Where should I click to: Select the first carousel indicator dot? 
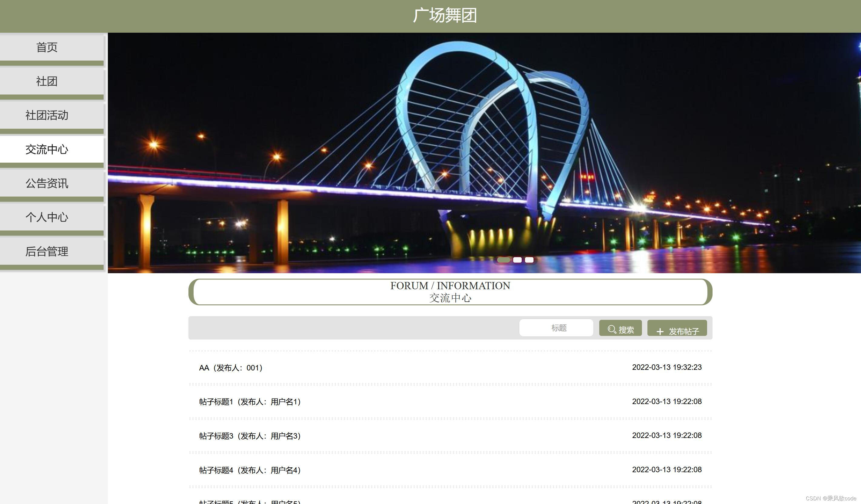coord(503,260)
